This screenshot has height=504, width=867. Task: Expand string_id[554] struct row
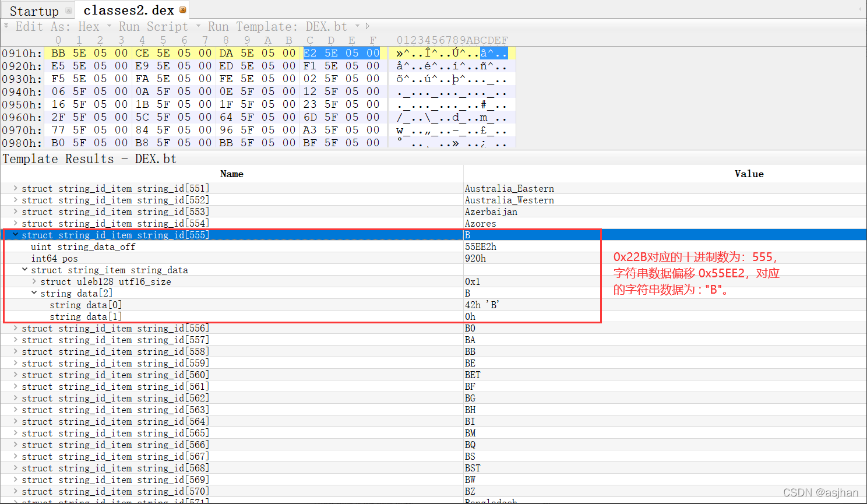click(15, 223)
